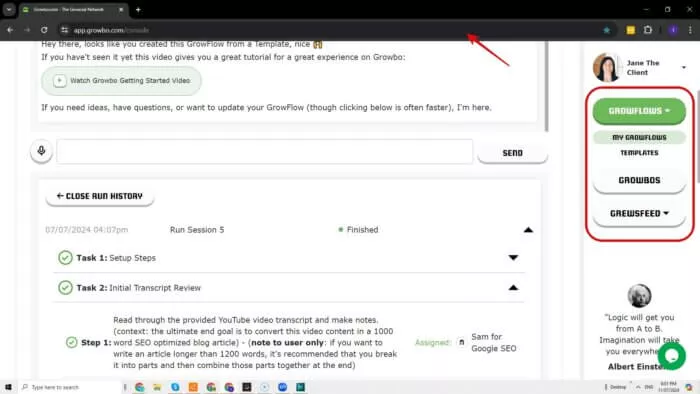This screenshot has width=700, height=394.
Task: Click the Albert Einstein portrait
Action: (639, 295)
